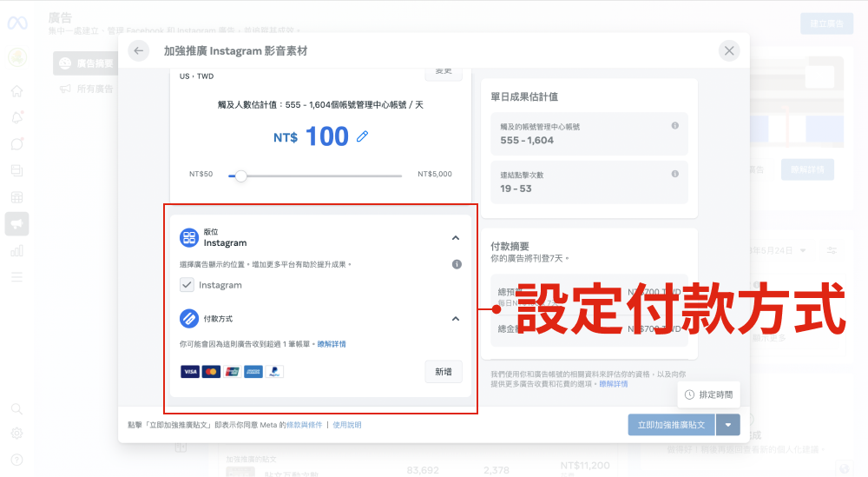Click the daily budget slider handle
Viewport: 868px width, 477px height.
pos(241,176)
